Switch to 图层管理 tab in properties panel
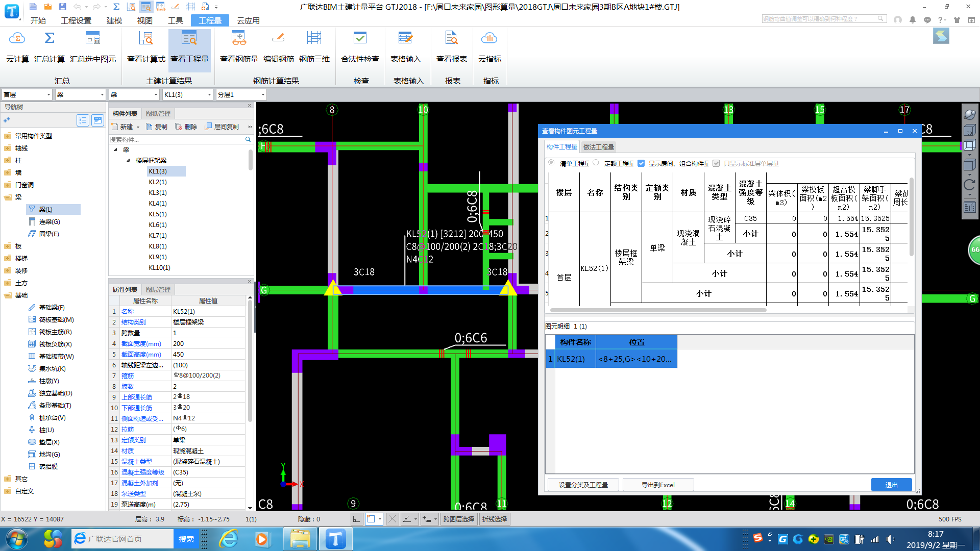The width and height of the screenshot is (980, 551). click(158, 289)
